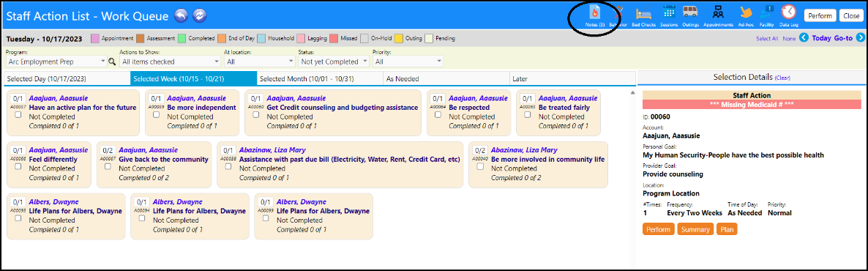Screen dimensions: 868x271
Task: Check 'Give back to the community' box
Action: (x=108, y=166)
